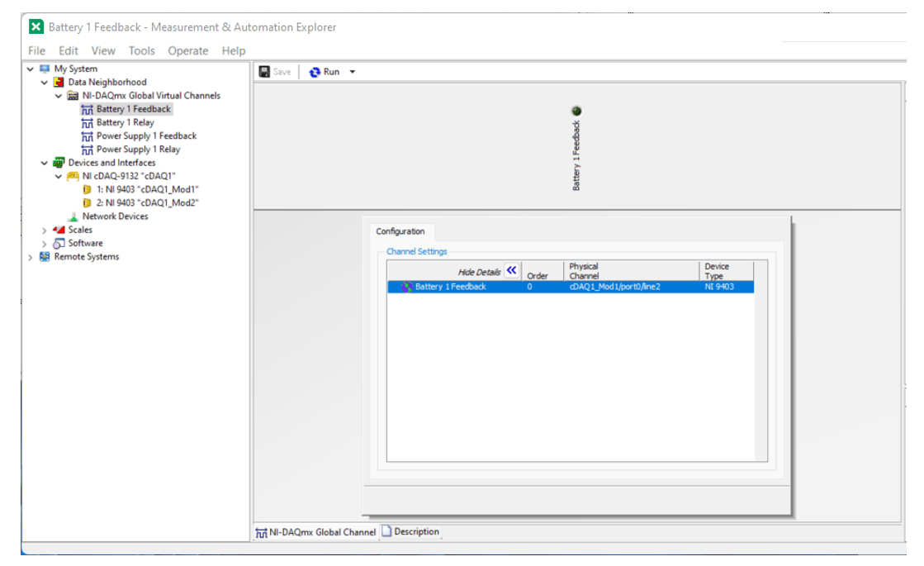Click the vertical Battery 1 Feedback label
924x566 pixels.
click(576, 155)
